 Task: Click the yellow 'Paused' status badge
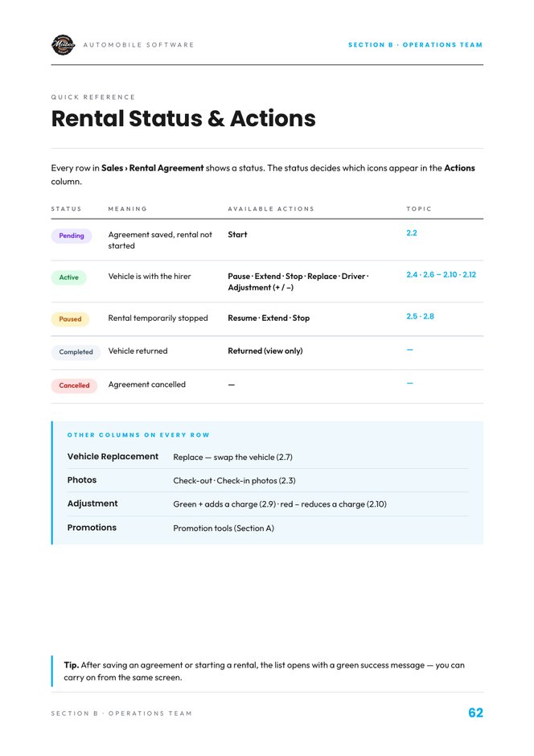(x=70, y=318)
